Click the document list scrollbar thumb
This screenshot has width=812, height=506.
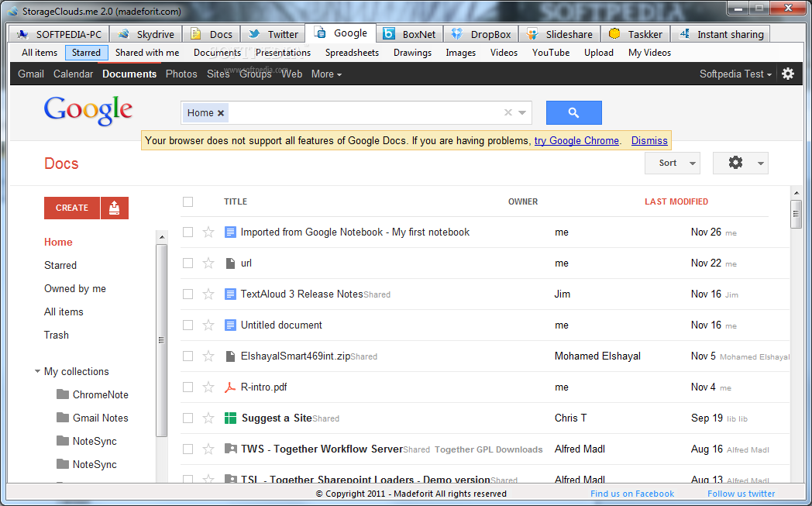pyautogui.click(x=796, y=215)
